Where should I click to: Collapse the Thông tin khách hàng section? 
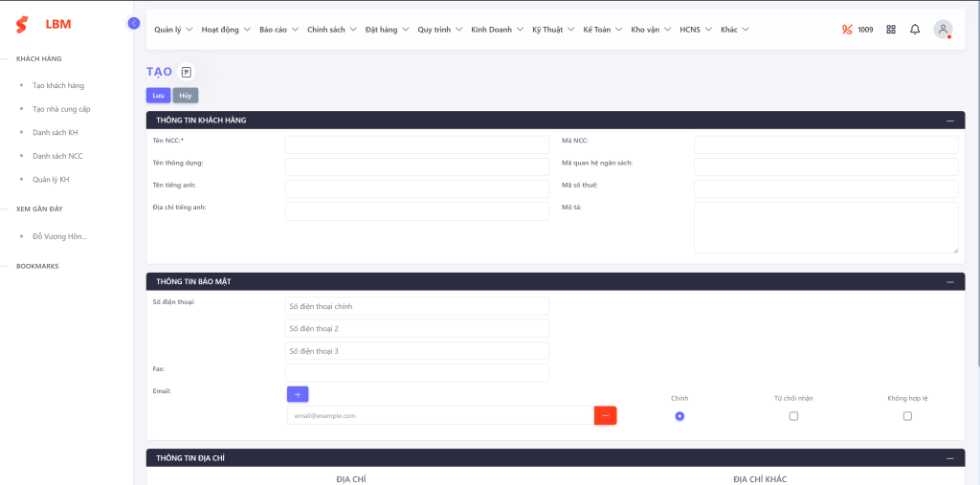click(949, 121)
